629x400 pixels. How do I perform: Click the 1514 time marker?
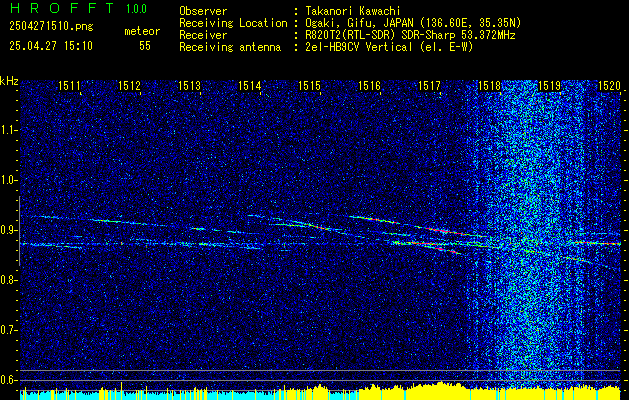[250, 86]
